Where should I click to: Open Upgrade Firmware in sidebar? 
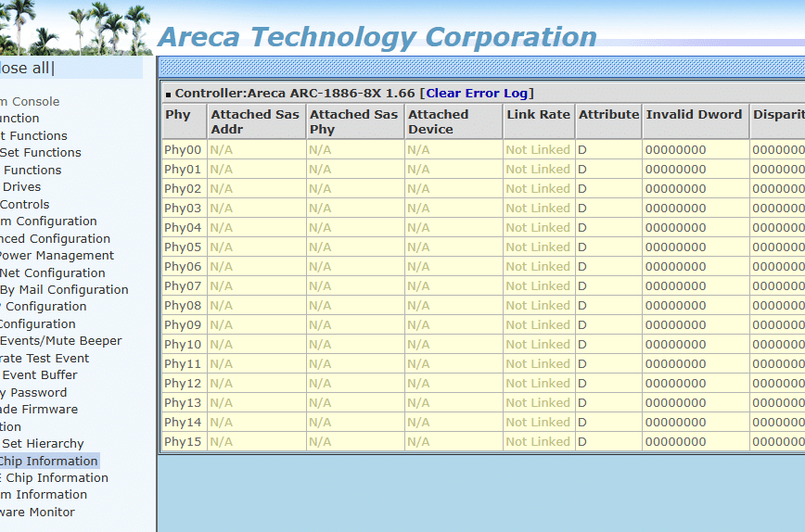point(39,410)
